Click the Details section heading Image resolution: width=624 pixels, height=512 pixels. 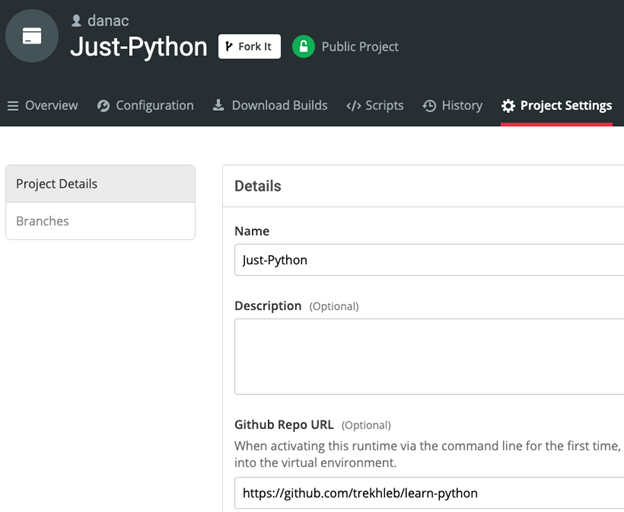[x=258, y=186]
